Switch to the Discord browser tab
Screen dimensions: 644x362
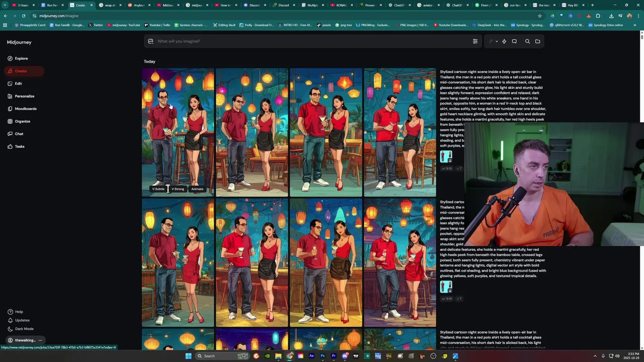pyautogui.click(x=255, y=5)
